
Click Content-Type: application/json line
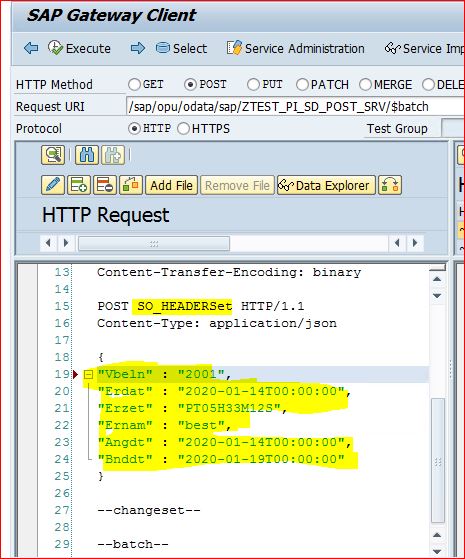point(217,323)
